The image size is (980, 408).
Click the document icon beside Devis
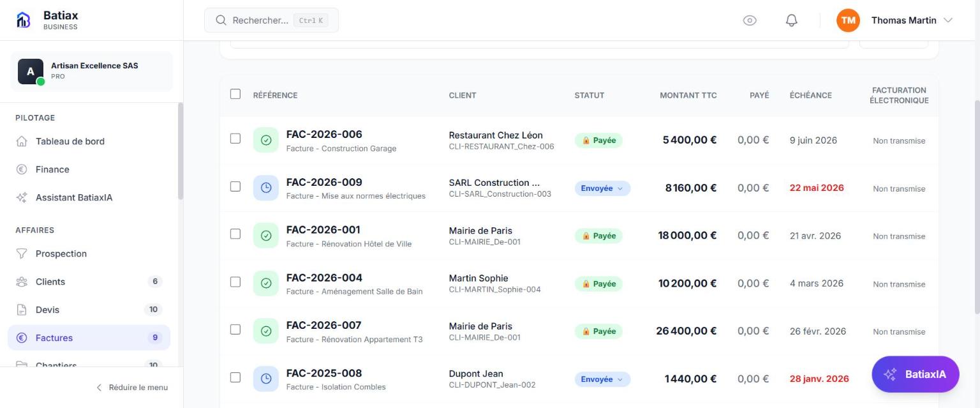click(x=22, y=310)
